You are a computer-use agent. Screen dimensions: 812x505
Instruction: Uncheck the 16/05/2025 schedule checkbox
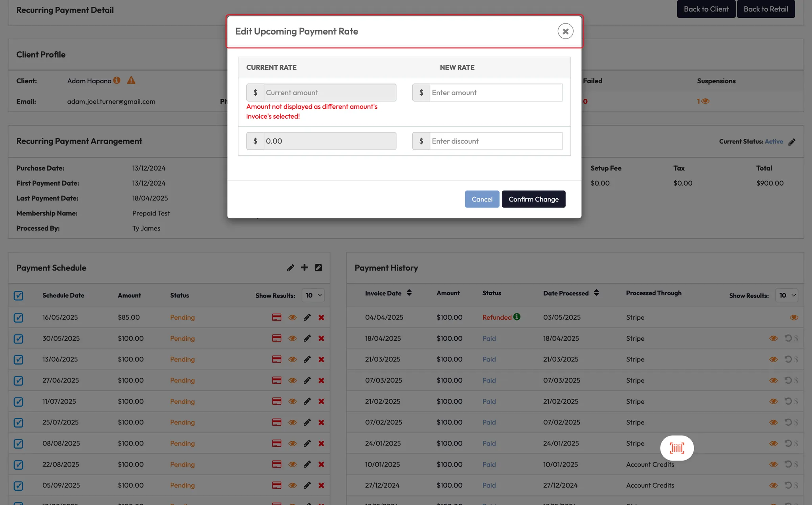click(x=19, y=318)
